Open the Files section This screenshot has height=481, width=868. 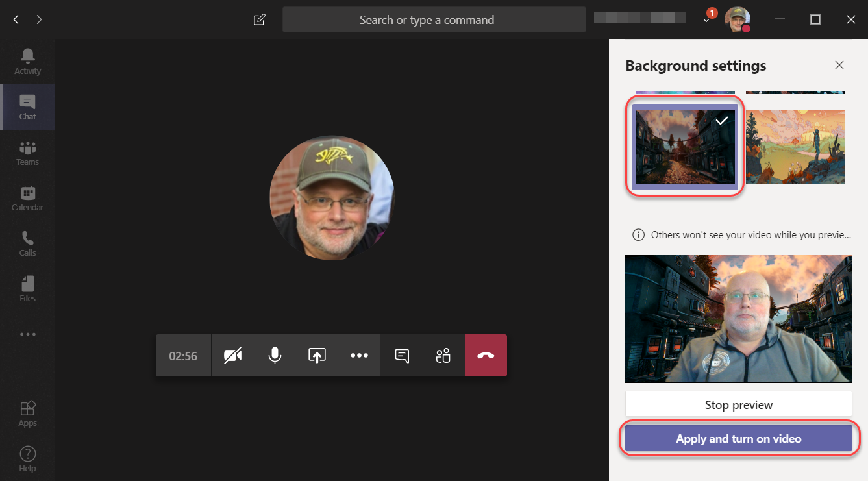pos(27,289)
